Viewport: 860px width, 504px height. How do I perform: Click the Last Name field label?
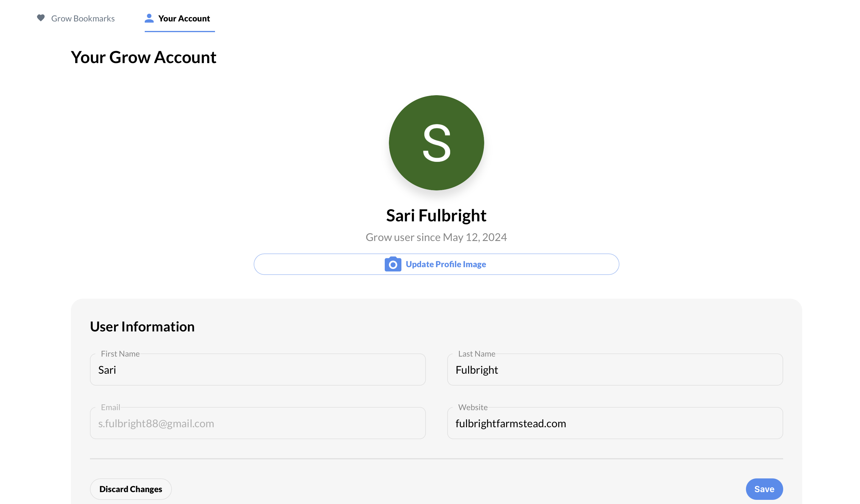476,354
